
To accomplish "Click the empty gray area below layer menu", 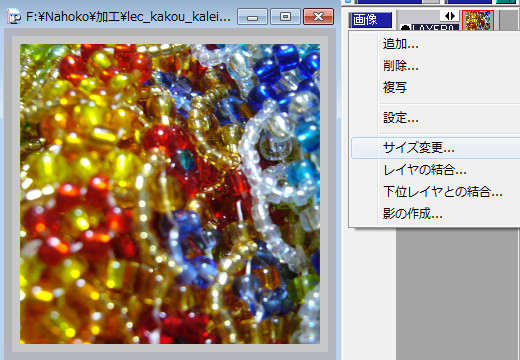I will click(x=458, y=294).
